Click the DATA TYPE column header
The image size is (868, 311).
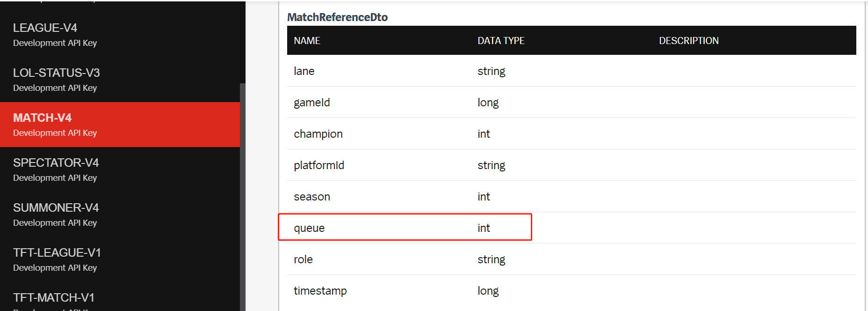pyautogui.click(x=501, y=40)
